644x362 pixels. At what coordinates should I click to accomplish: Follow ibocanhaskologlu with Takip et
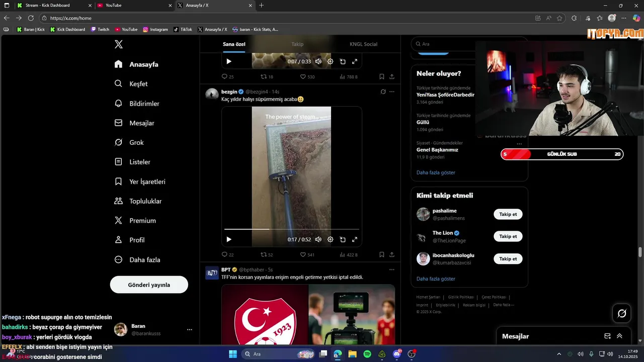click(508, 259)
